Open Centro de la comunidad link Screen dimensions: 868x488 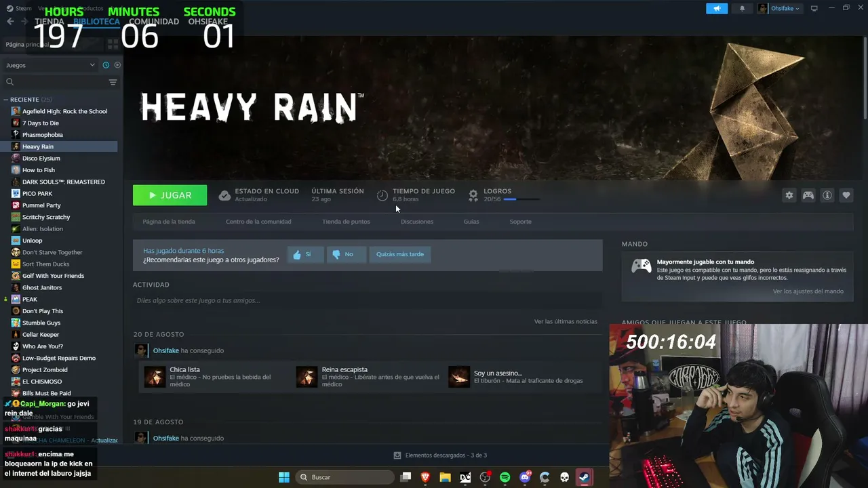click(258, 222)
